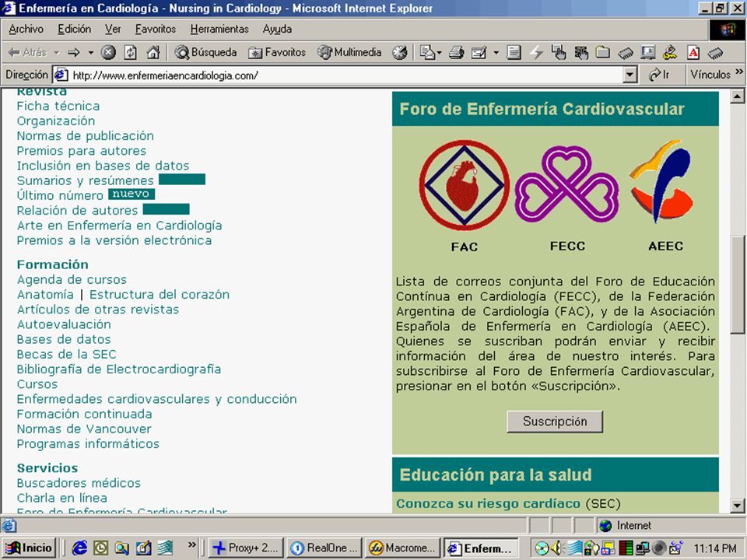Click the CD disc tray icon
This screenshot has width=747, height=560.
point(542,548)
